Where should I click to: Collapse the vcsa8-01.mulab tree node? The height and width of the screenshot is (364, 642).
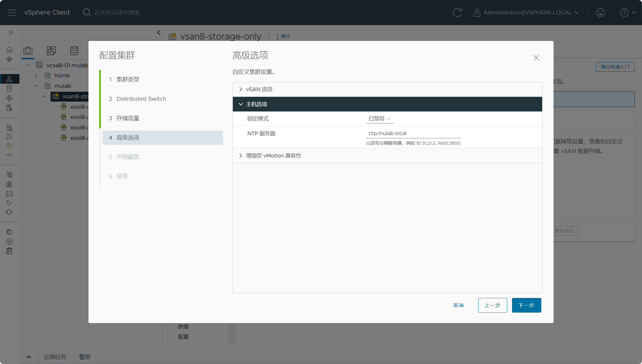point(28,65)
